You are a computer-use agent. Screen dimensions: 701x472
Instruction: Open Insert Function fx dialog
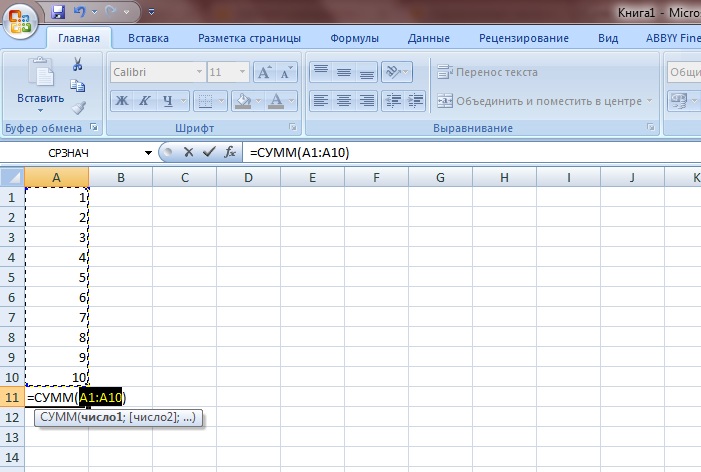(230, 152)
